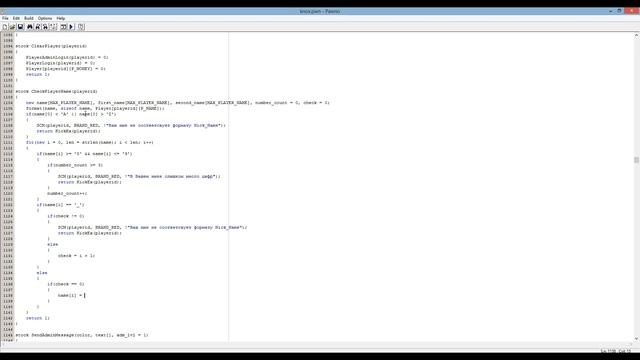Open the Build menu

coord(29,18)
